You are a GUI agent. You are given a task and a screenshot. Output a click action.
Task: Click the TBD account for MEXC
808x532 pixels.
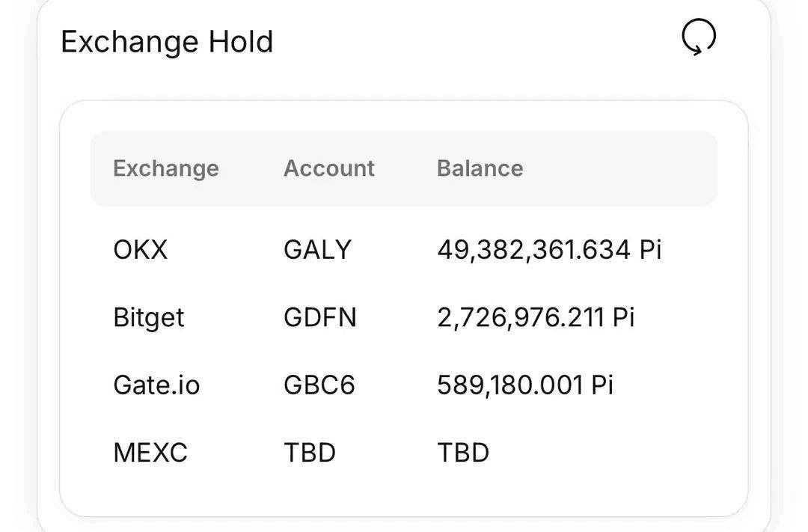pos(310,453)
